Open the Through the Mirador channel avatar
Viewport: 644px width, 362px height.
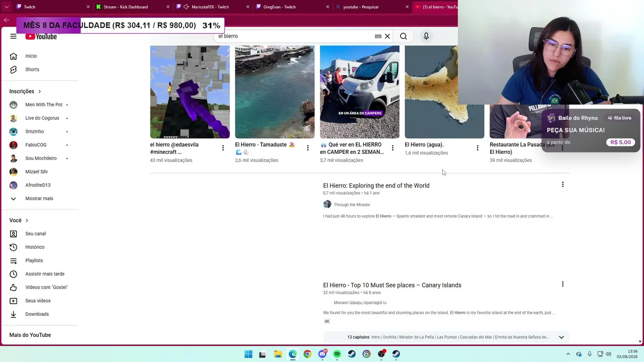click(327, 204)
